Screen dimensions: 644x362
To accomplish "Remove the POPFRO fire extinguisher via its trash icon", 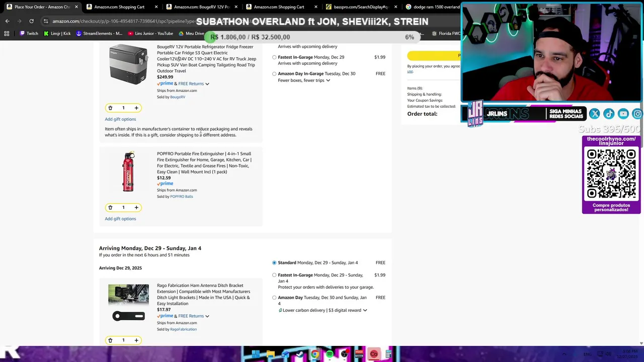I will pos(110,207).
